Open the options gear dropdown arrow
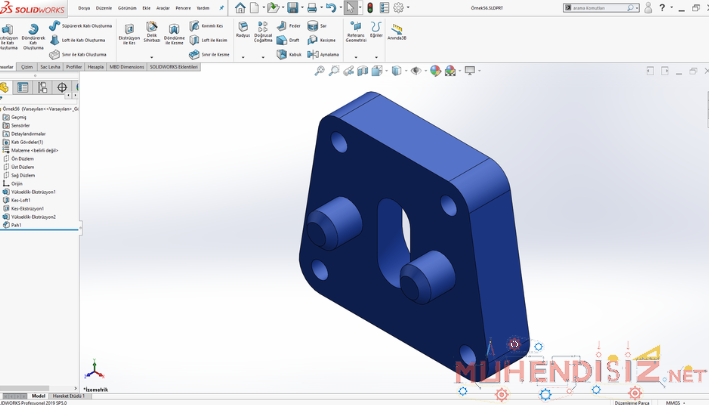This screenshot has height=405, width=709. click(x=410, y=8)
